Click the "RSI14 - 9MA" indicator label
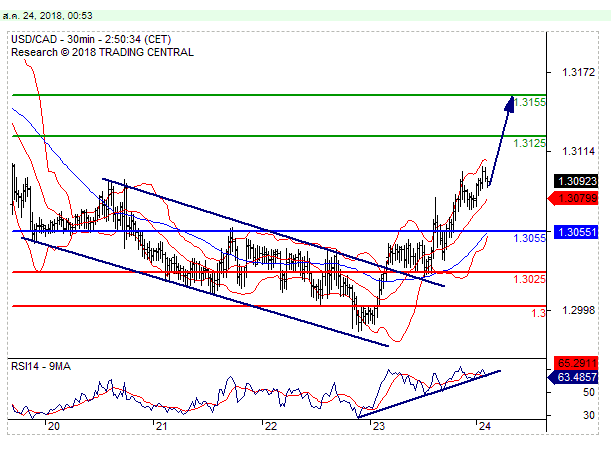This screenshot has height=451, width=611. coord(41,366)
